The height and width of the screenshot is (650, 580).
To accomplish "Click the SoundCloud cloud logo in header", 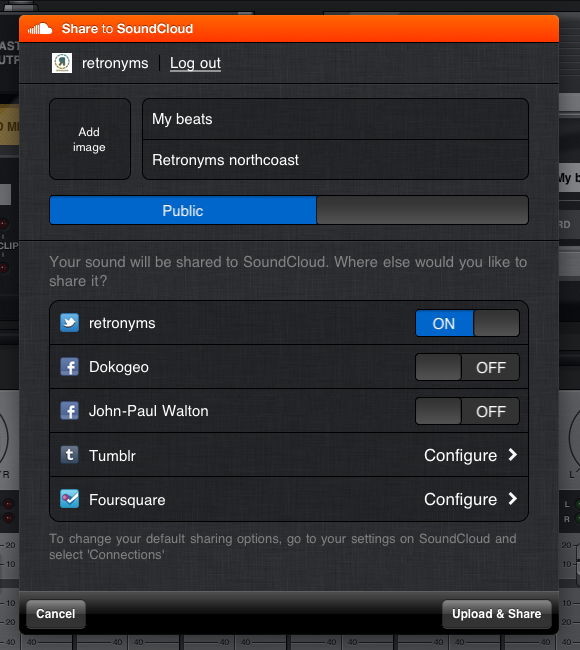I will pos(40,29).
